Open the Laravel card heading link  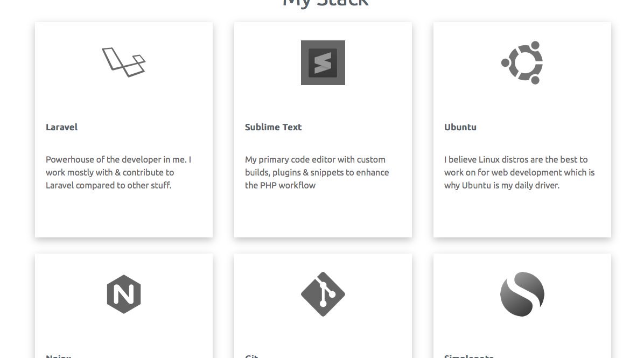61,127
